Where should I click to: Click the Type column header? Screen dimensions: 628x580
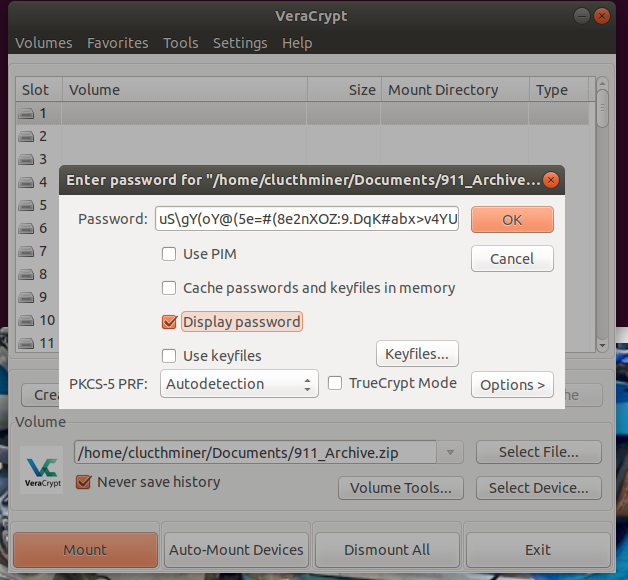[x=559, y=90]
